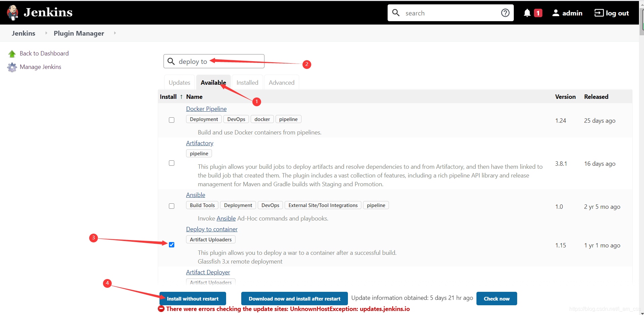
Task: Check the Ansible install checkbox
Action: click(172, 206)
